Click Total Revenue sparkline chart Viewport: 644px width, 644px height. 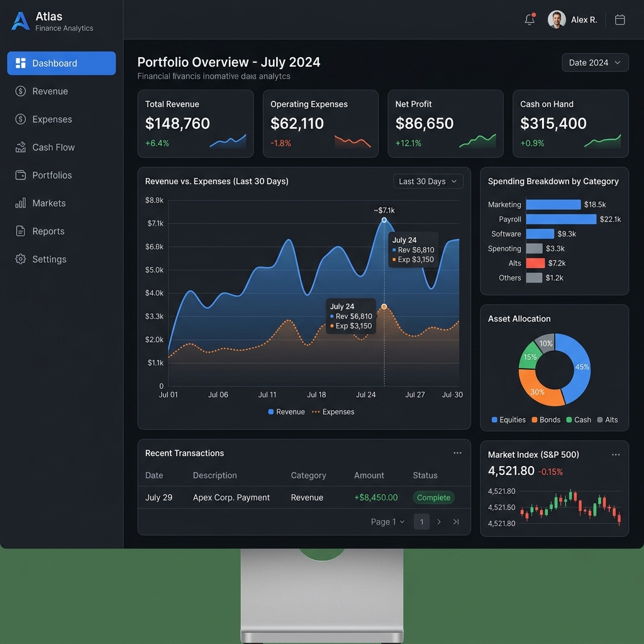(228, 141)
